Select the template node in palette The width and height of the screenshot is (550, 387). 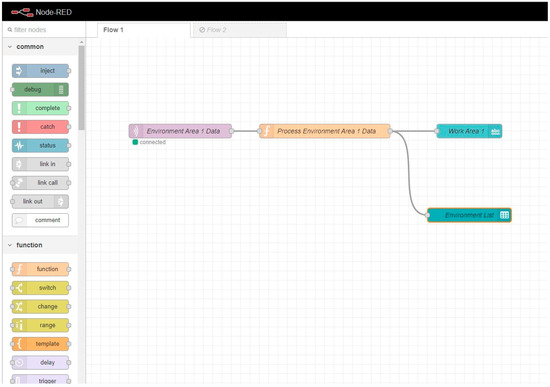[x=40, y=344]
